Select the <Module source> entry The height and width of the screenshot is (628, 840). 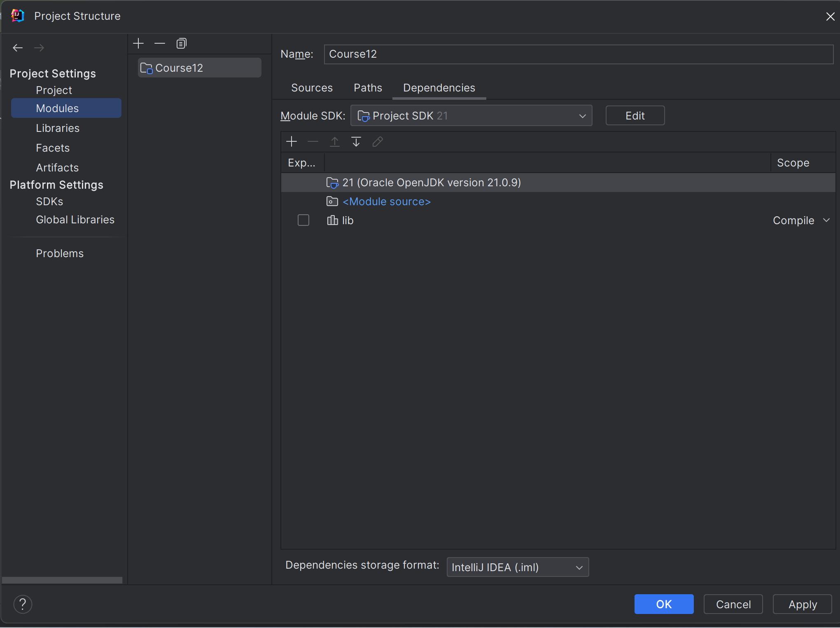[x=558, y=202]
